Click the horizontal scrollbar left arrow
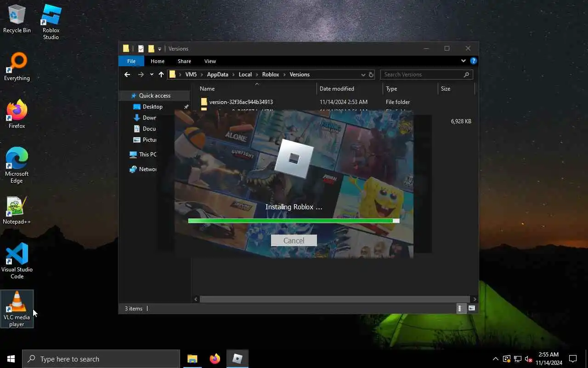This screenshot has height=368, width=588. pyautogui.click(x=196, y=299)
